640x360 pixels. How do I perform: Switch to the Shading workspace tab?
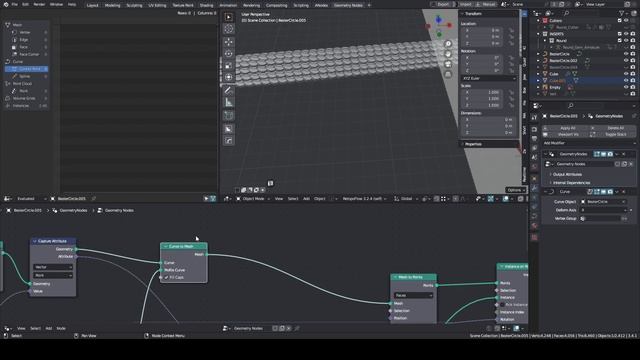point(206,5)
